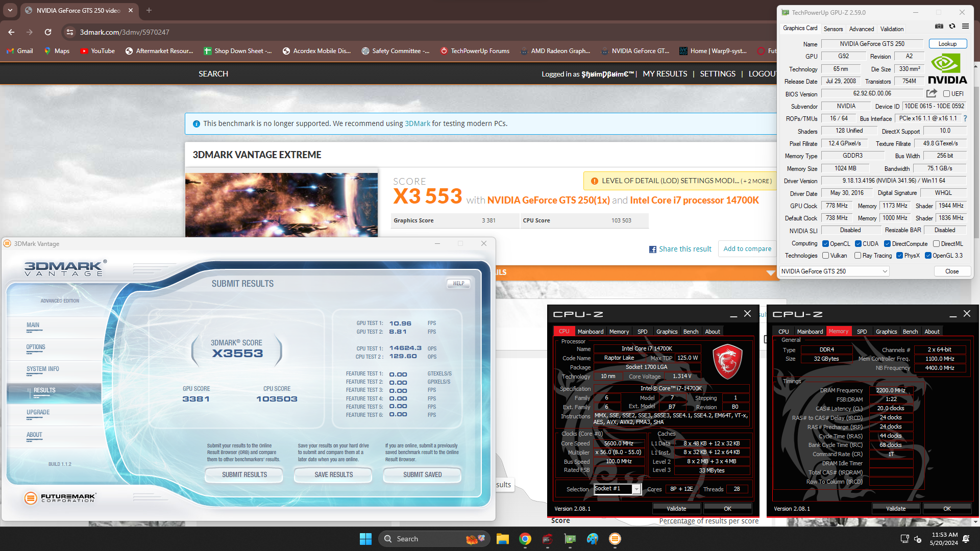Click the HELP button in 3DMark Vantage
980x551 pixels.
pos(458,284)
